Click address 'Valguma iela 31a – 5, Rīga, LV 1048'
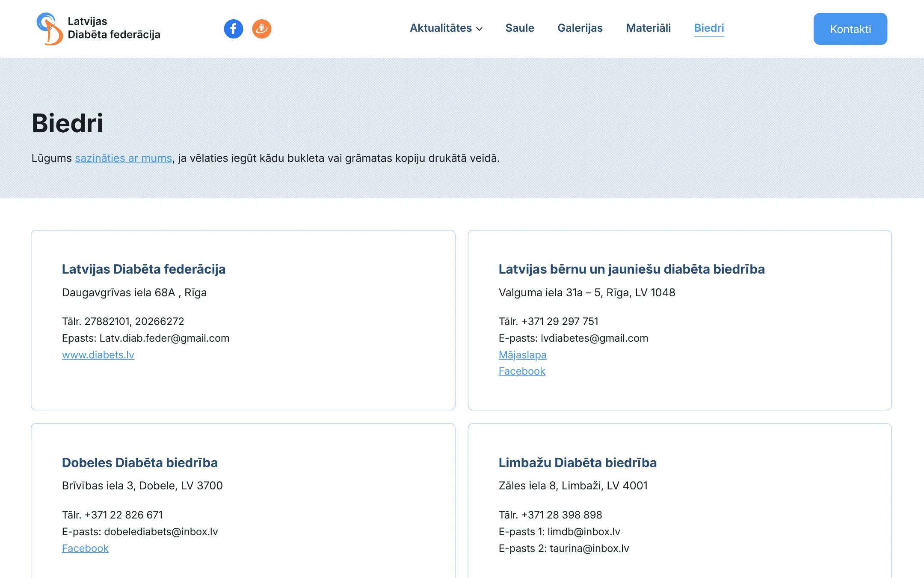This screenshot has height=578, width=924. click(x=587, y=293)
